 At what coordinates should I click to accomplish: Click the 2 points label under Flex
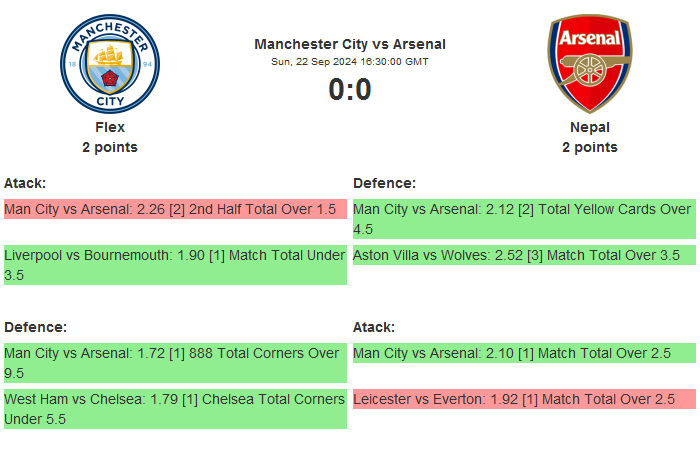[109, 147]
